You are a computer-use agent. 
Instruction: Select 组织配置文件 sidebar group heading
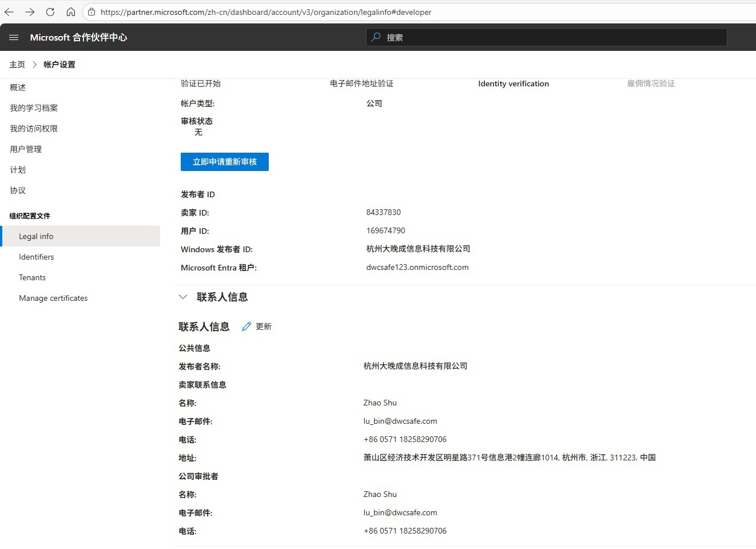pyautogui.click(x=30, y=216)
